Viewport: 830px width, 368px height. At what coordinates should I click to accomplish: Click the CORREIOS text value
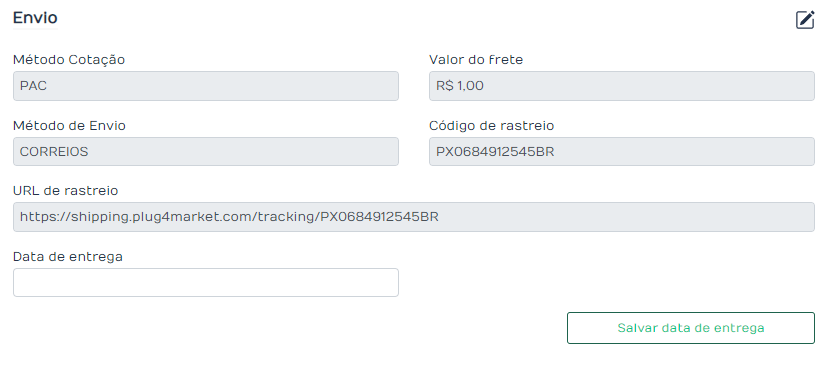coord(54,151)
